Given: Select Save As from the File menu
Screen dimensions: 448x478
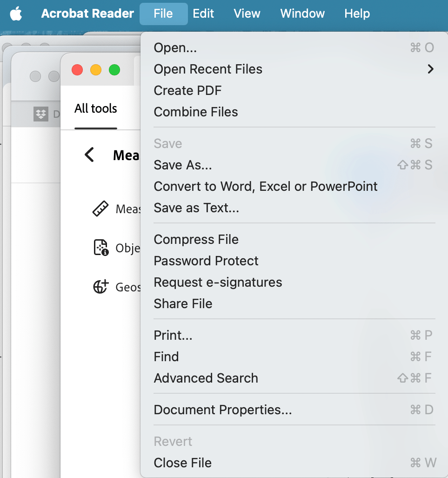Looking at the screenshot, I should point(182,165).
